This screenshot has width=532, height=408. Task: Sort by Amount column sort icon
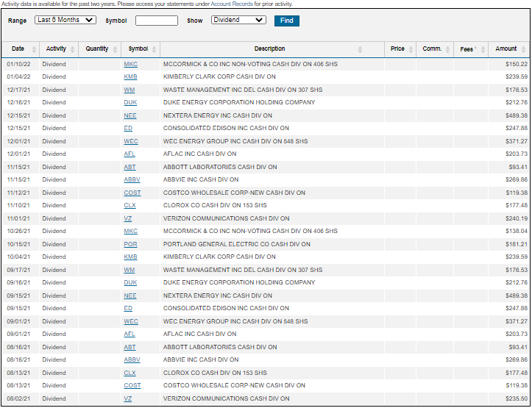click(x=523, y=49)
